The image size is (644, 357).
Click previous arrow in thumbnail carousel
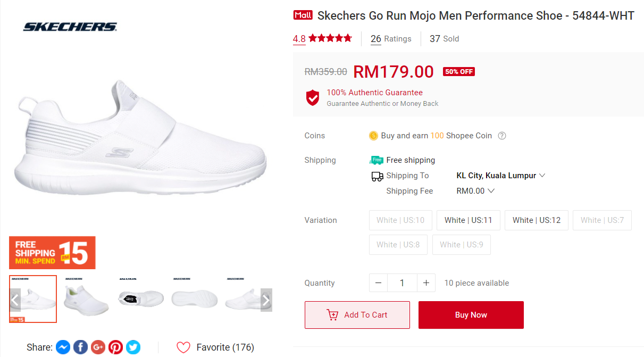point(15,300)
